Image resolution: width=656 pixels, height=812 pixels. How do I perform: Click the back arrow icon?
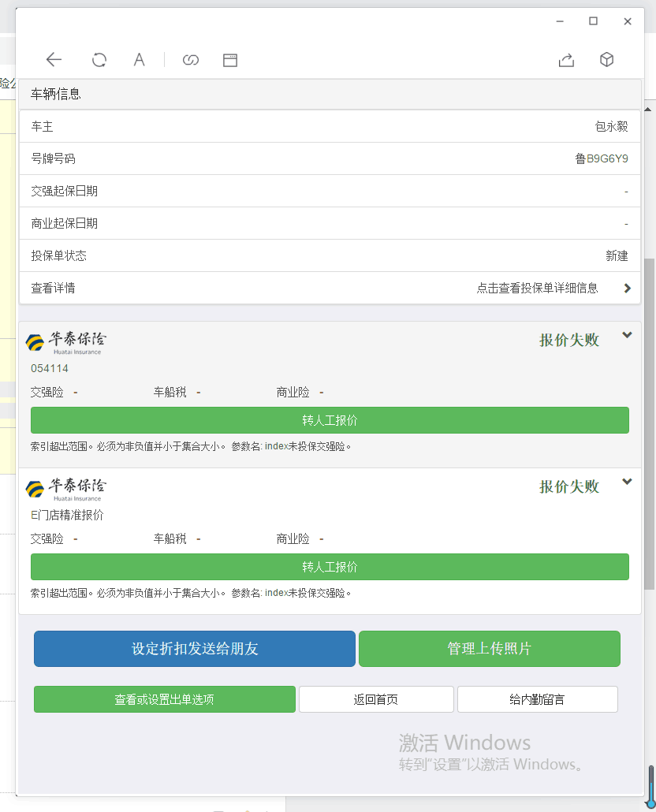54,60
